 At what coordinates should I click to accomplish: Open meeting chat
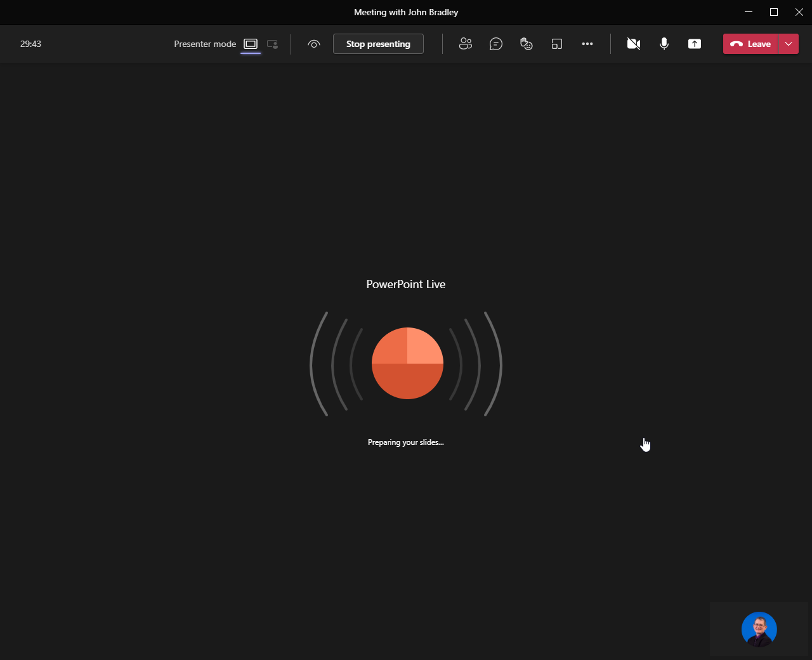496,44
